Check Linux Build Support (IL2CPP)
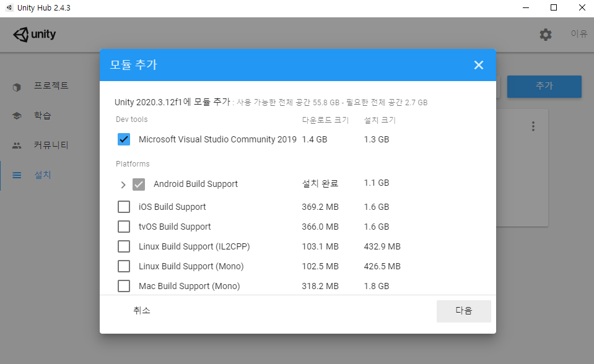 click(124, 246)
